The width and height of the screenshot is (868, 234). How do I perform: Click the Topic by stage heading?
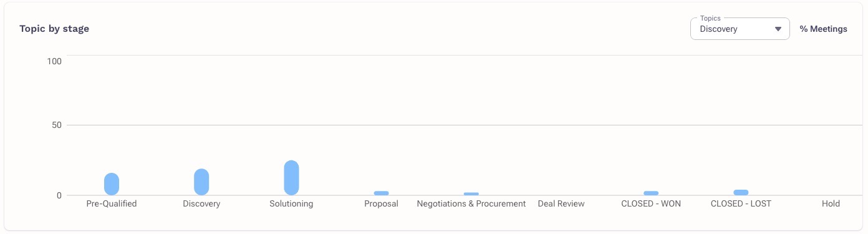coord(54,29)
